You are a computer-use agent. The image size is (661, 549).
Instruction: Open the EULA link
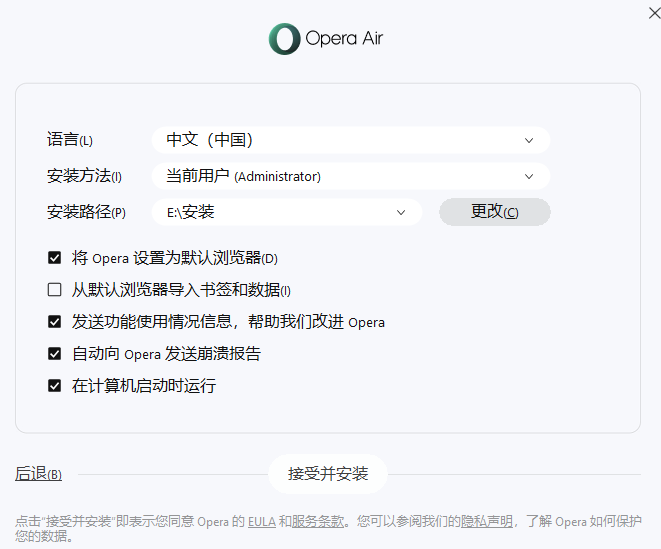(x=262, y=522)
